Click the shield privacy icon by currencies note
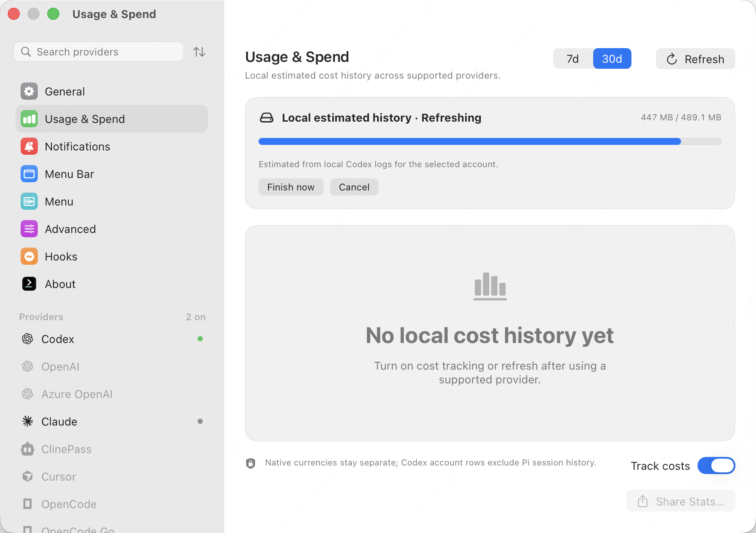The height and width of the screenshot is (533, 756). (250, 463)
